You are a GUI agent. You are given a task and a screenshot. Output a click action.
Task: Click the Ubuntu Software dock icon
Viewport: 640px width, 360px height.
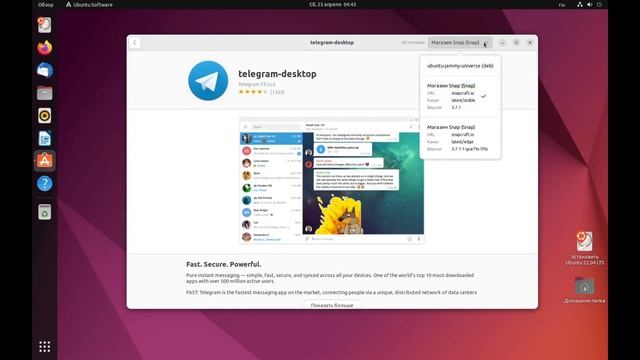click(x=44, y=161)
